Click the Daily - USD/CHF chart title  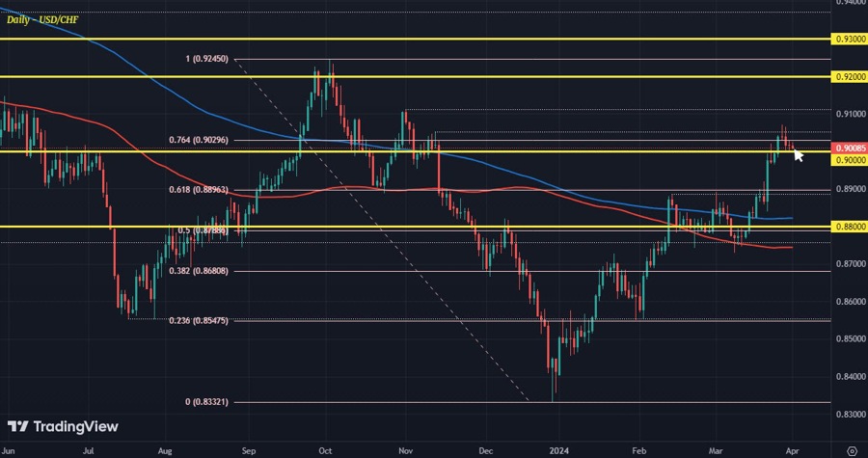click(44, 18)
